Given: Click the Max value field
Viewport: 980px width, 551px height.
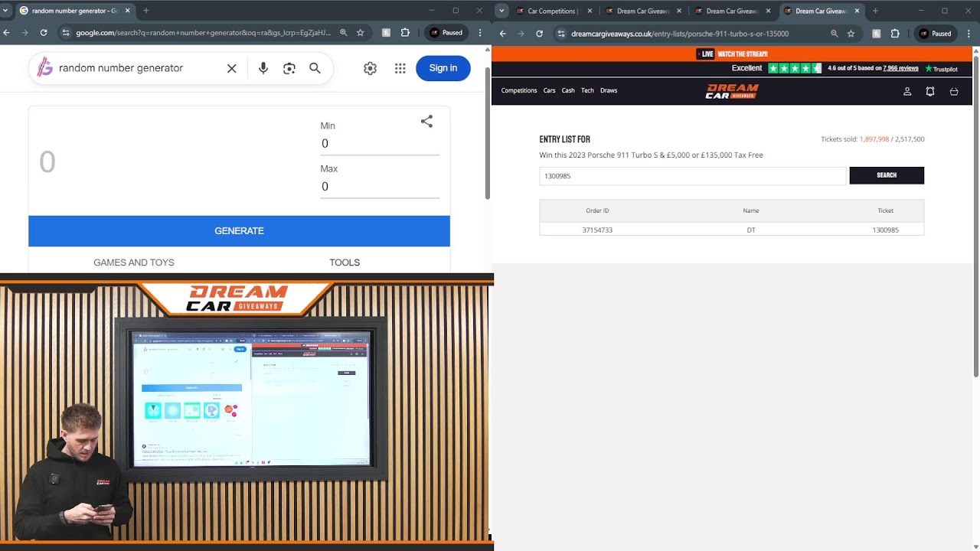Looking at the screenshot, I should [x=380, y=187].
